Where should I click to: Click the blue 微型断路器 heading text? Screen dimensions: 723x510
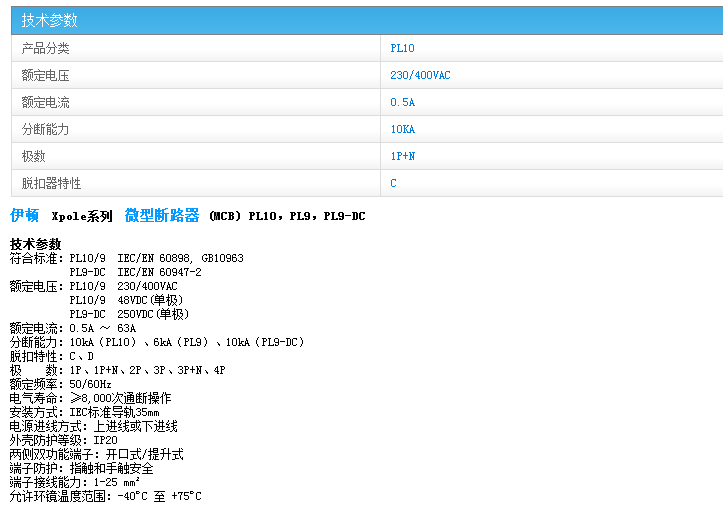(162, 215)
